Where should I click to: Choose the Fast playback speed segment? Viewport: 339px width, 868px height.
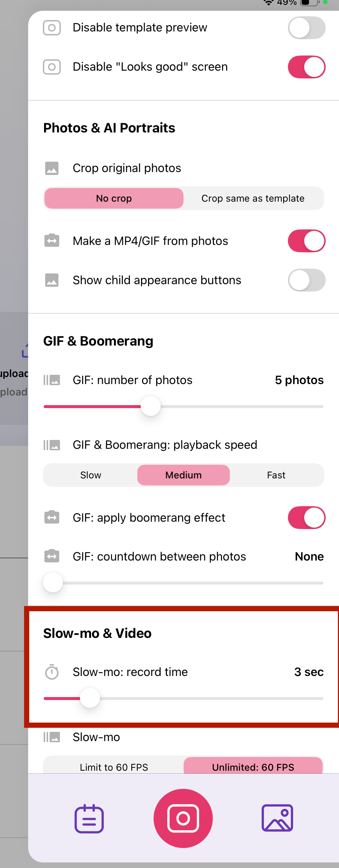click(x=276, y=475)
